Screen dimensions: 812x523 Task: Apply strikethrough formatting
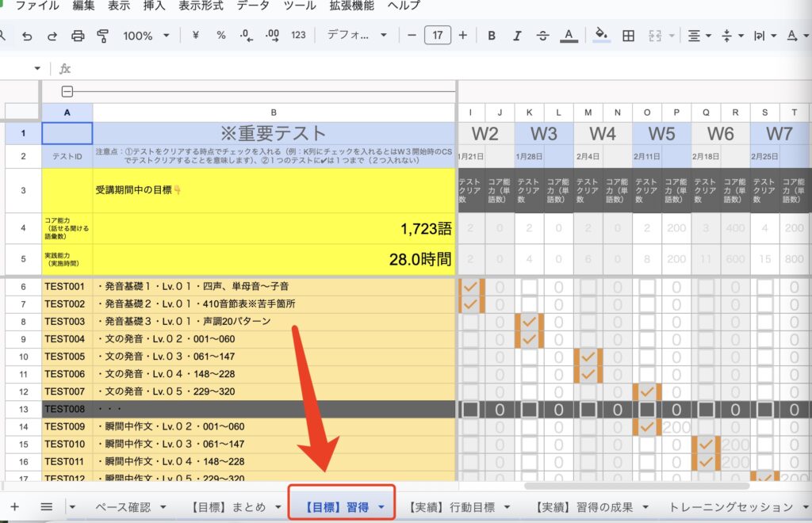pyautogui.click(x=542, y=36)
